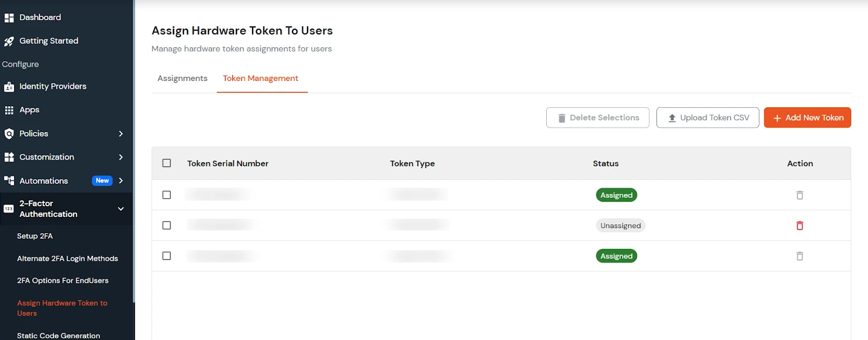868x340 pixels.
Task: Select the Getting Started rocket icon
Action: [10, 40]
